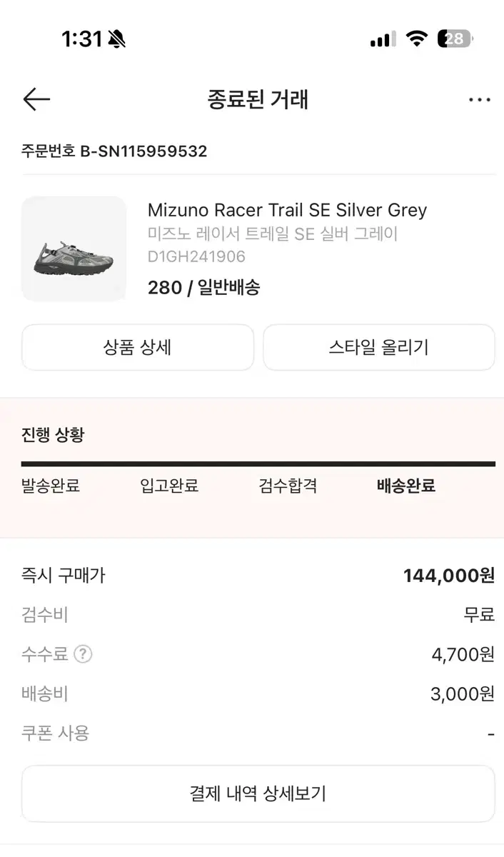
Task: Tap the Wi-Fi status icon
Action: (416, 39)
